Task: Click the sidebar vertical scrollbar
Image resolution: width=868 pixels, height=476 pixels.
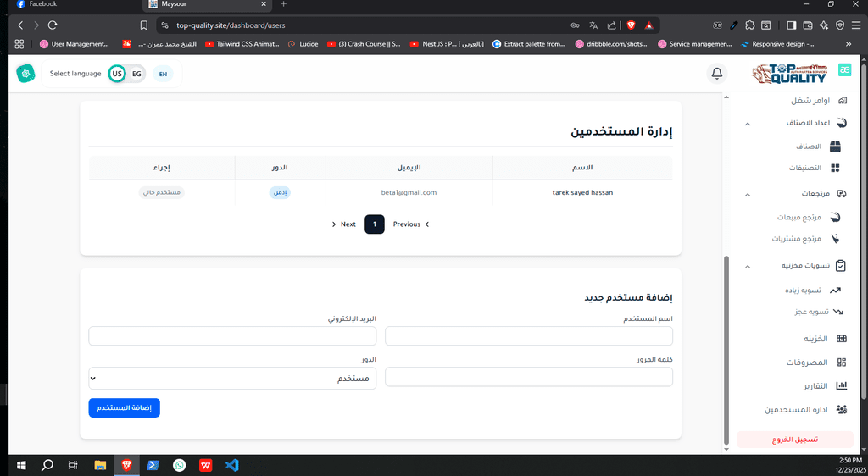Action: point(726,350)
